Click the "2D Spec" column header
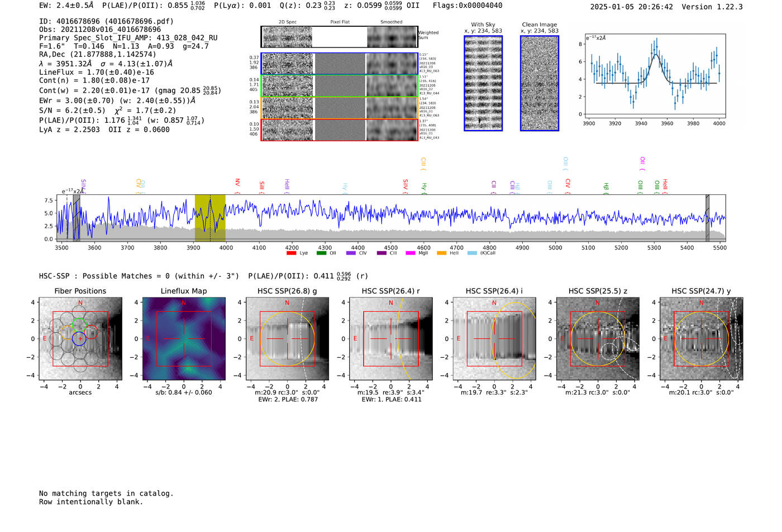 click(288, 22)
